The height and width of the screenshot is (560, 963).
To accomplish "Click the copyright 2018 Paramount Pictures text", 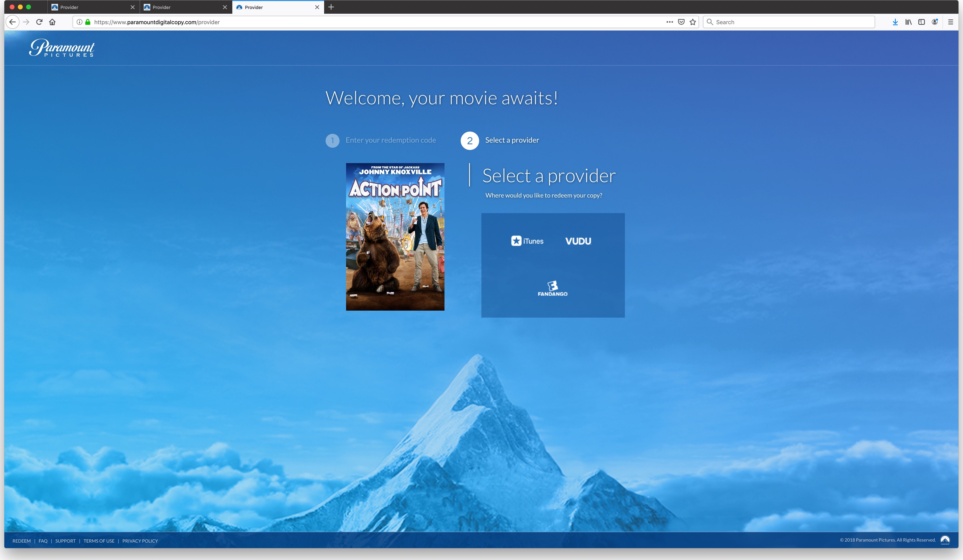I will [x=888, y=540].
